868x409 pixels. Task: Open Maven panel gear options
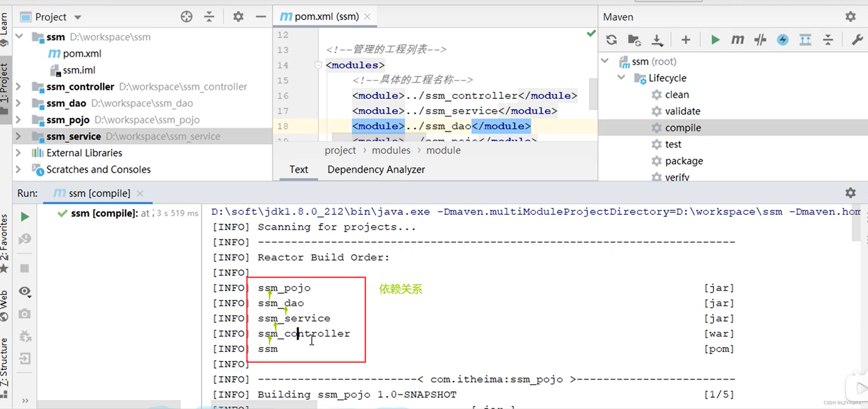851,17
